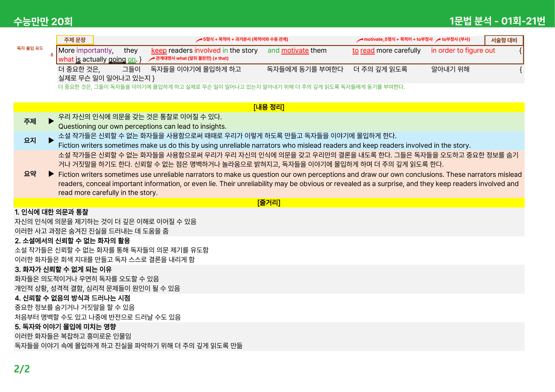Click the underlined word 'motivate'
Screen dimensions: 555x392
[x=295, y=51]
